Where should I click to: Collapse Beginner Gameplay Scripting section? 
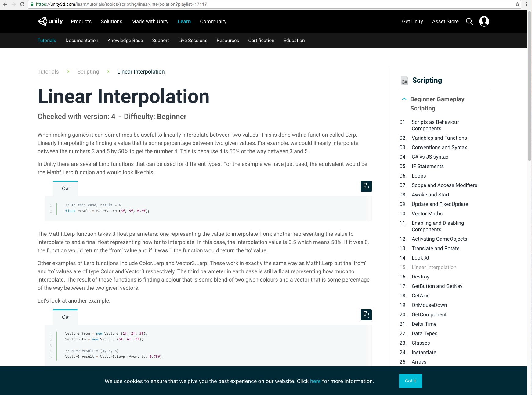[404, 99]
